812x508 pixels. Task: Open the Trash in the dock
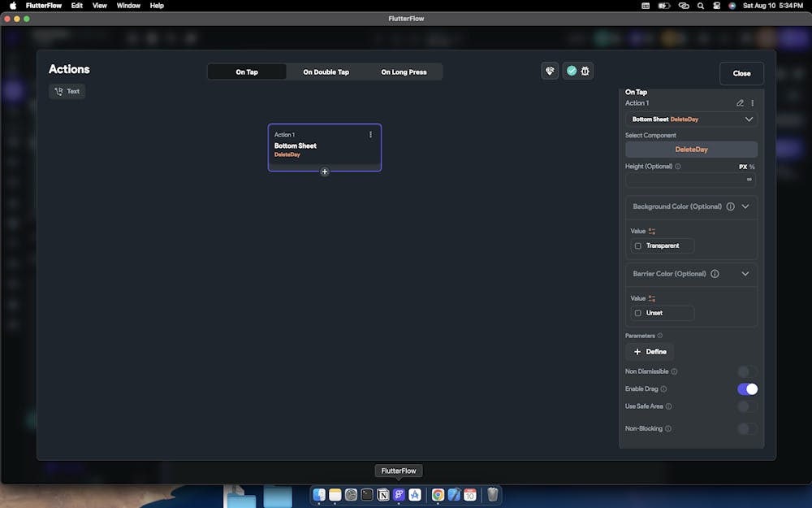493,494
